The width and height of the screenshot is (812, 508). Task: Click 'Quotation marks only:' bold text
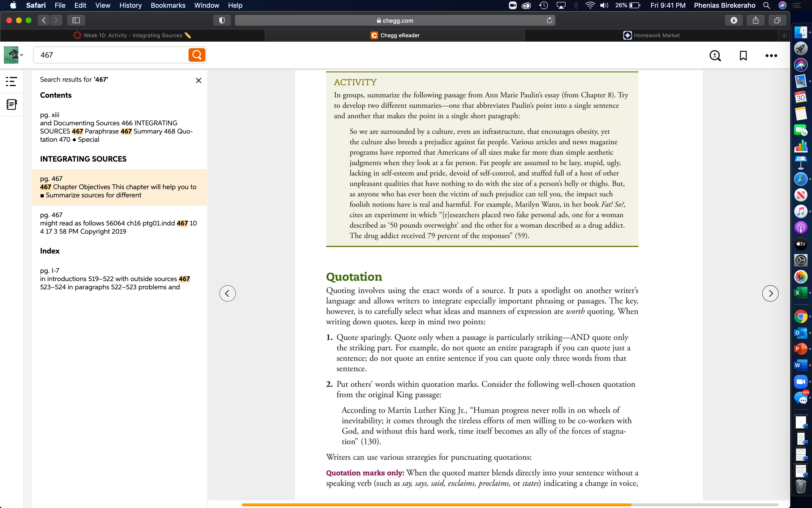coord(365,473)
